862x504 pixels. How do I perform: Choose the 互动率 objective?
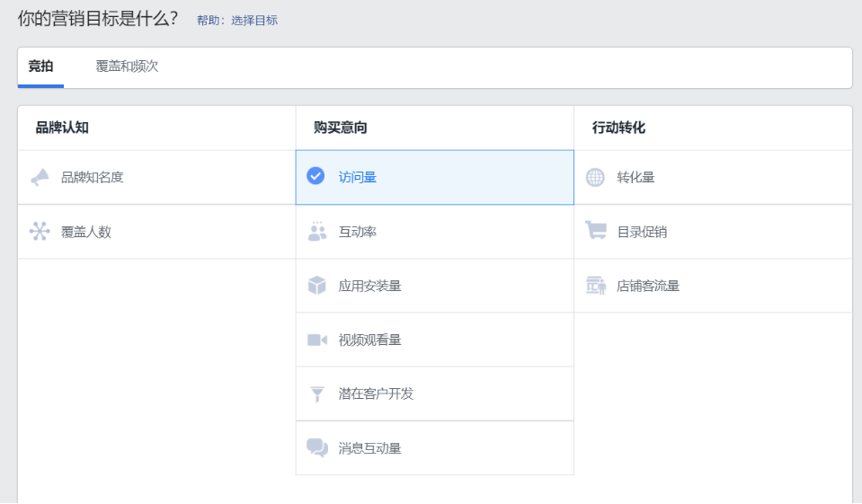click(x=435, y=232)
